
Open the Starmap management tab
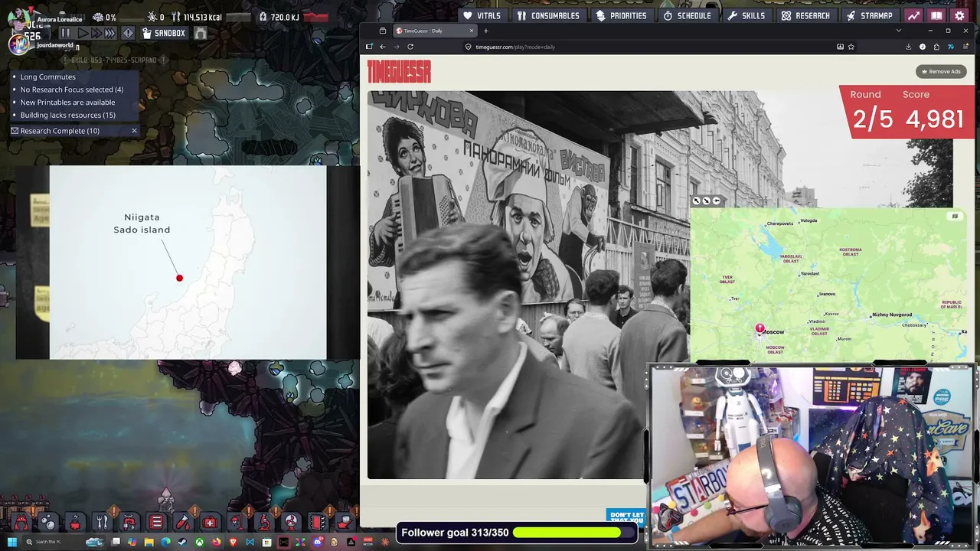[870, 15]
